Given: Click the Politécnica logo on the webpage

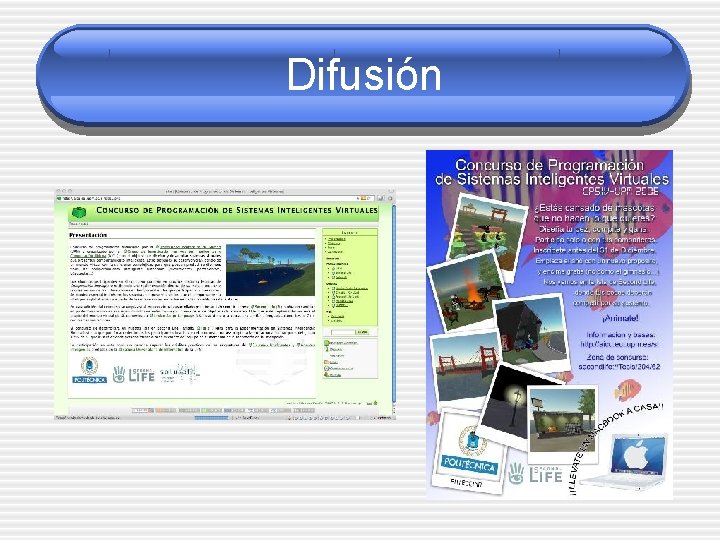Looking at the screenshot, I should (x=90, y=370).
